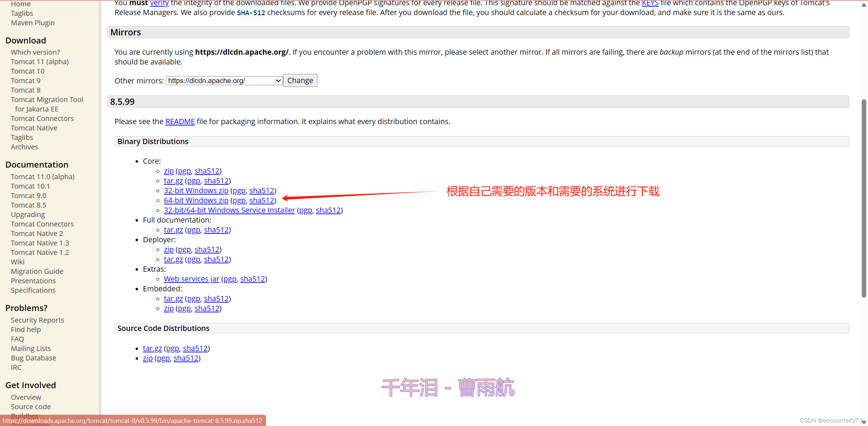Open Tomcat 8.5 documentation
Screen dimensions: 868x426
coord(28,205)
